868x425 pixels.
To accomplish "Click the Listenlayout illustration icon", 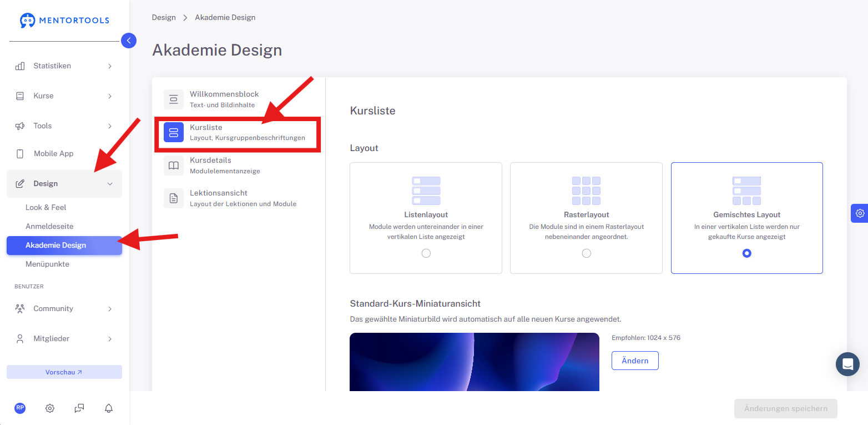I will pos(426,191).
